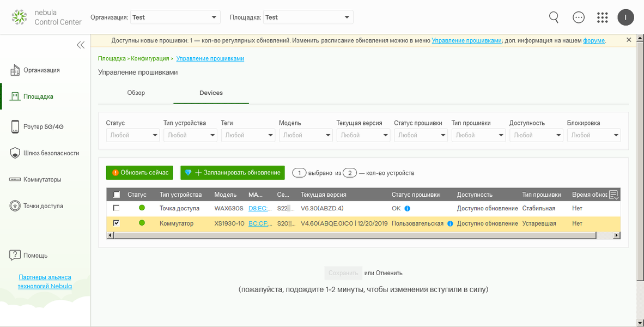Viewport: 644px width, 327px height.
Task: Click the Отменить link
Action: pos(389,273)
